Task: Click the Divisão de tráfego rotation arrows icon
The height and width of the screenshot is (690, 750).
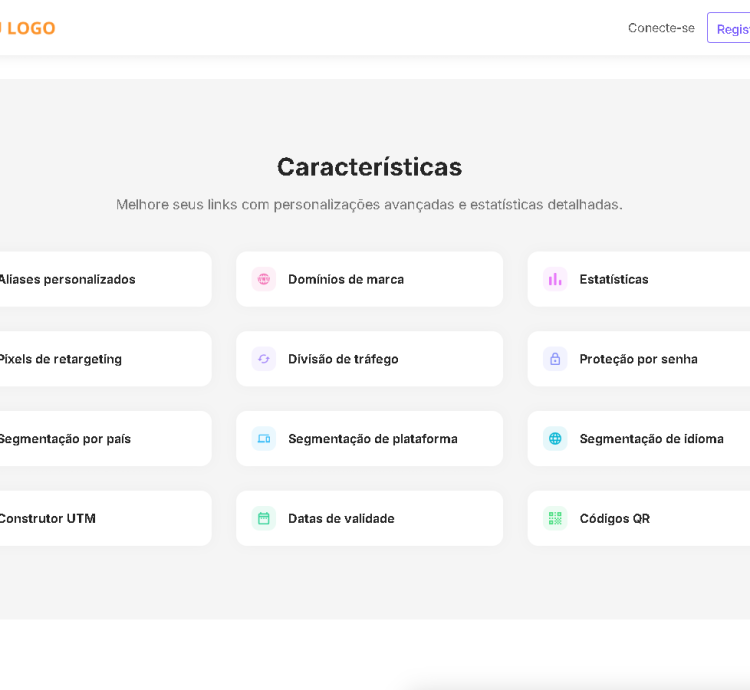Action: (x=264, y=359)
